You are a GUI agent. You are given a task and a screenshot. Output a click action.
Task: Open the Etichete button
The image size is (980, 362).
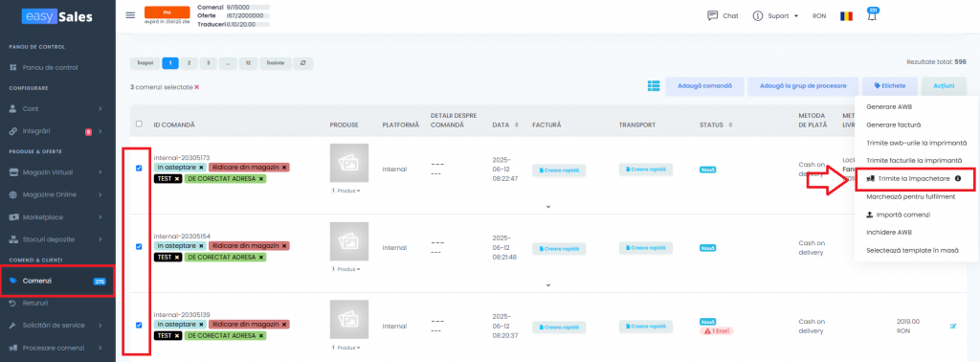click(x=891, y=85)
